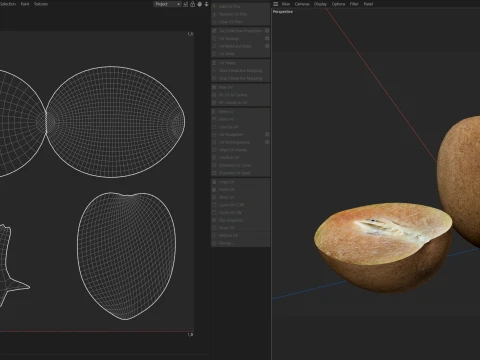Screen dimensions: 480x360
Task: Open the viewport hamburger menu
Action: [276, 4]
